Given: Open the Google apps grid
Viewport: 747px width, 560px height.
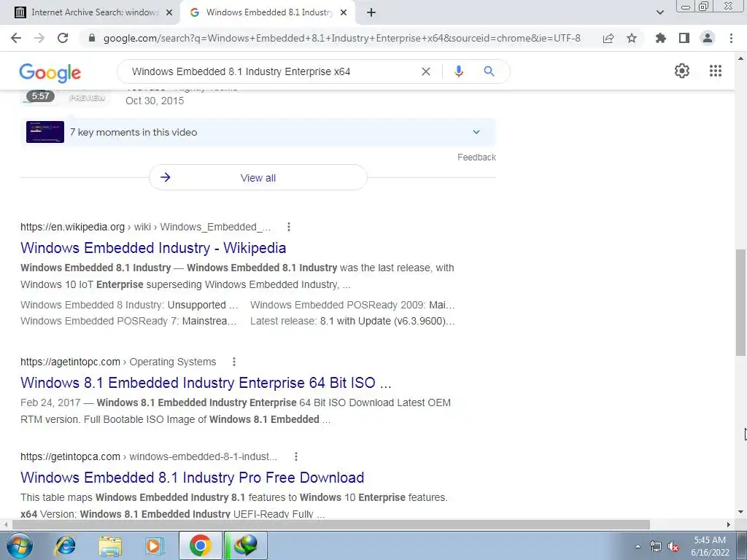Looking at the screenshot, I should point(715,71).
